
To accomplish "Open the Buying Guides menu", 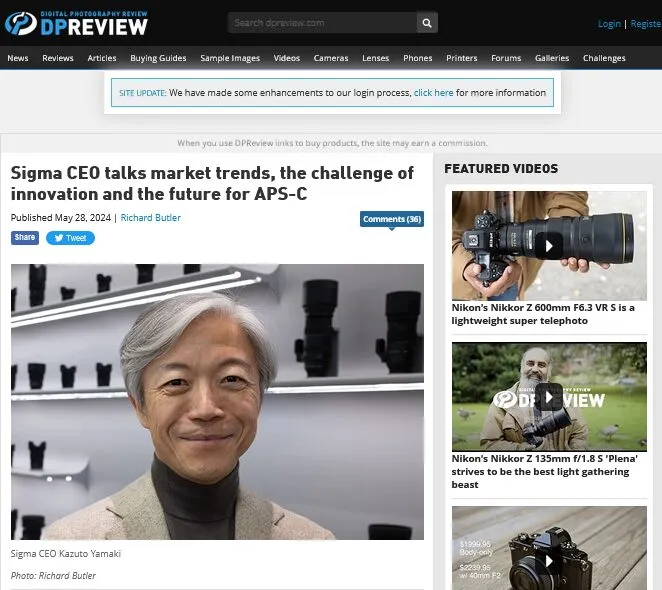I will click(158, 58).
